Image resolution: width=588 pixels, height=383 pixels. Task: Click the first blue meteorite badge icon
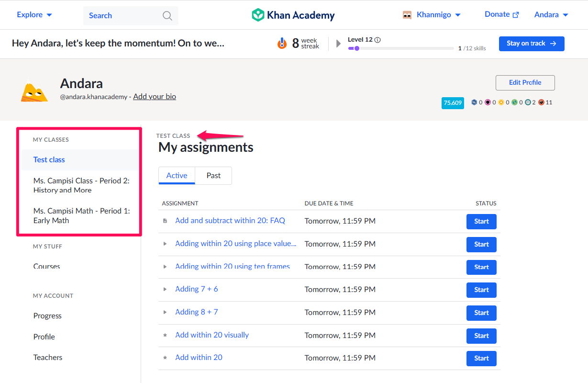tap(474, 102)
